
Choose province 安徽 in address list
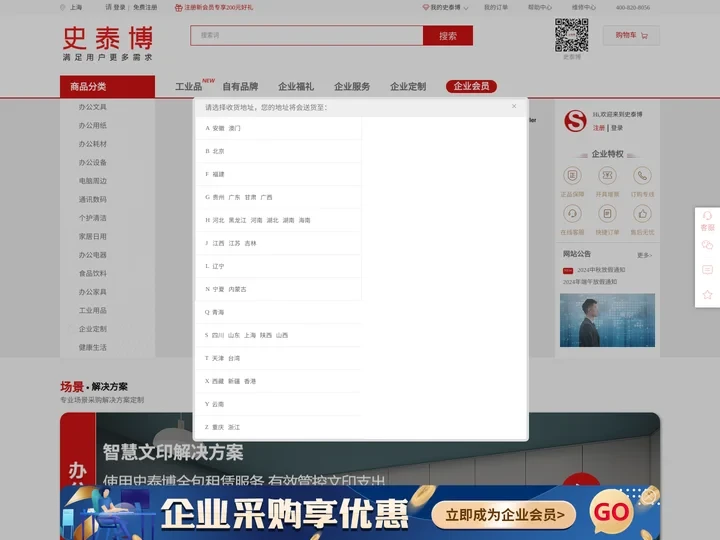pyautogui.click(x=219, y=128)
